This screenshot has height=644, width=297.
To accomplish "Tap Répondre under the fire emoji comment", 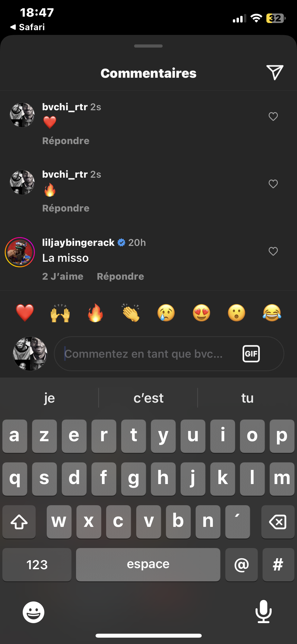I will pos(66,208).
